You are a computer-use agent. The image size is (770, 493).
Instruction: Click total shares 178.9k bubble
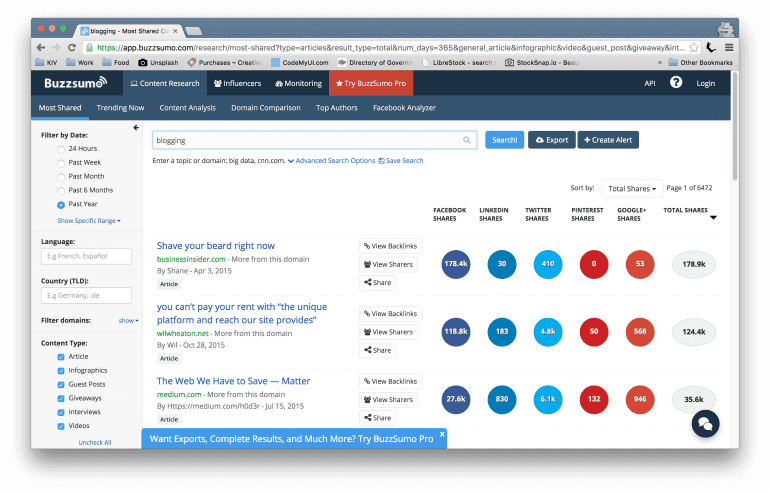(x=693, y=264)
